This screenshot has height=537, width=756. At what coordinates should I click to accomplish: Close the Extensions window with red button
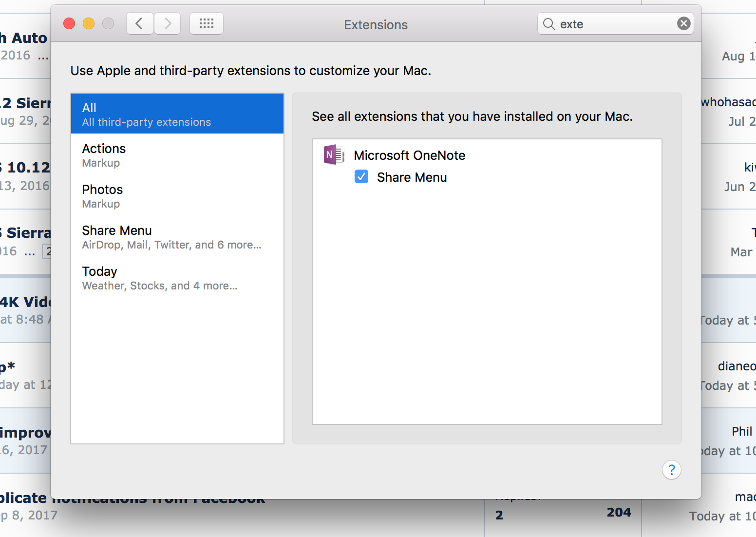pyautogui.click(x=69, y=23)
